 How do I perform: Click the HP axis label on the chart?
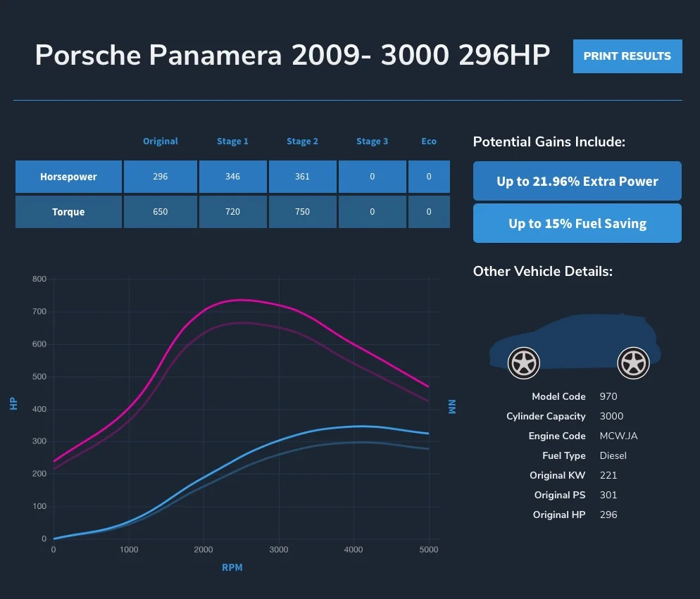[x=13, y=404]
